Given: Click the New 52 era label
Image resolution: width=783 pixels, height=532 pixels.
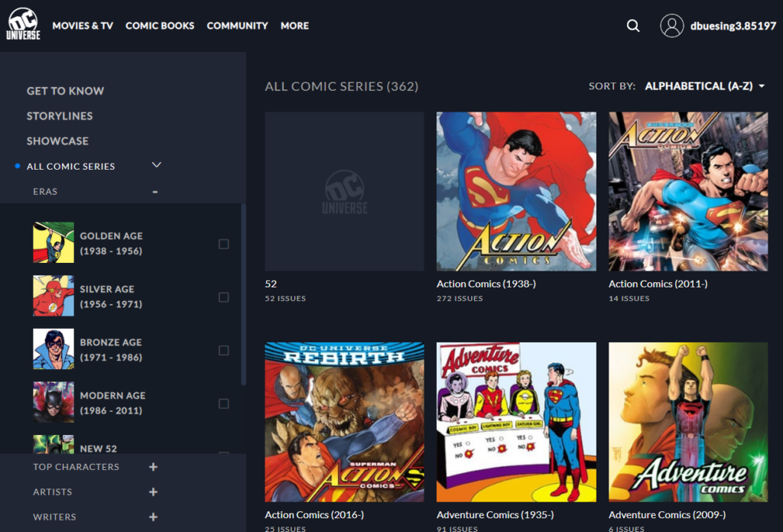Looking at the screenshot, I should pos(99,449).
